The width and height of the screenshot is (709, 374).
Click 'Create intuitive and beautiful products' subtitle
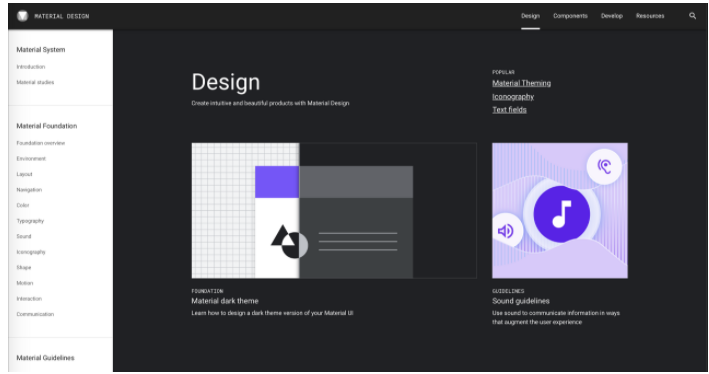[x=270, y=103]
